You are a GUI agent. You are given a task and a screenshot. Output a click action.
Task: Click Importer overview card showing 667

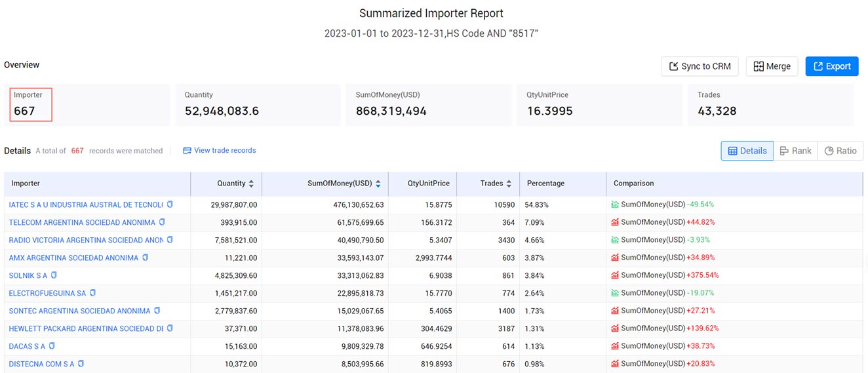point(87,104)
